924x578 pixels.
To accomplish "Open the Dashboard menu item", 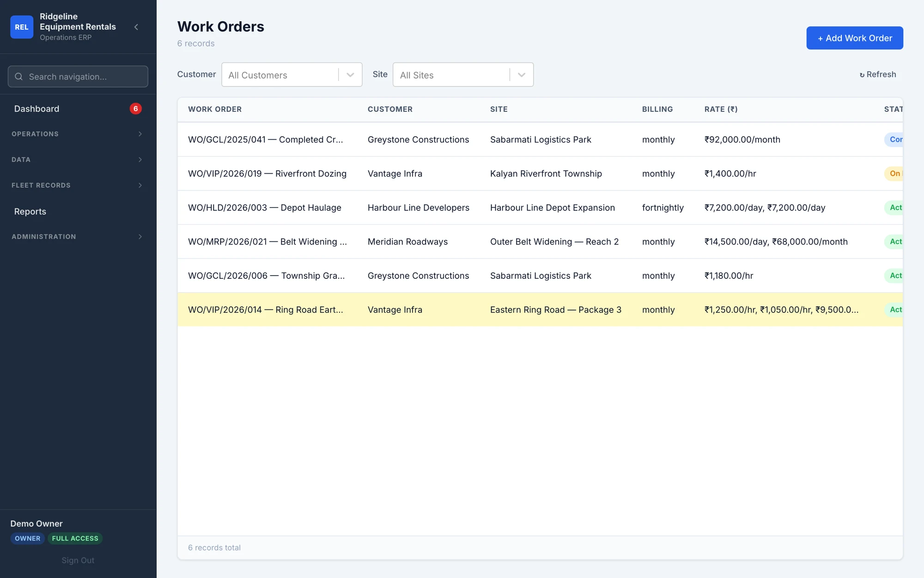I will coord(78,109).
